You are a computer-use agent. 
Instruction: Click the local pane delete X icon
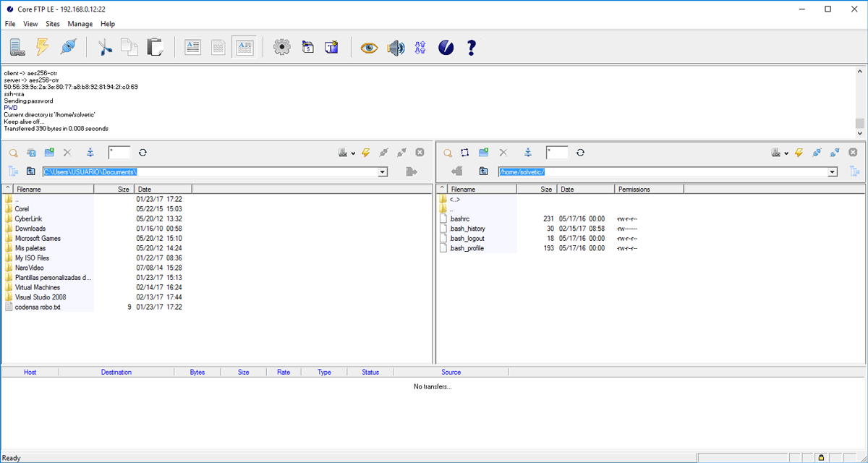pyautogui.click(x=67, y=153)
